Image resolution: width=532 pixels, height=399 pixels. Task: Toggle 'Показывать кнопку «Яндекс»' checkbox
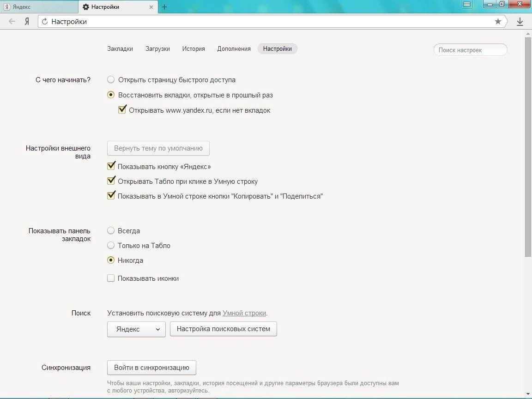pos(111,166)
